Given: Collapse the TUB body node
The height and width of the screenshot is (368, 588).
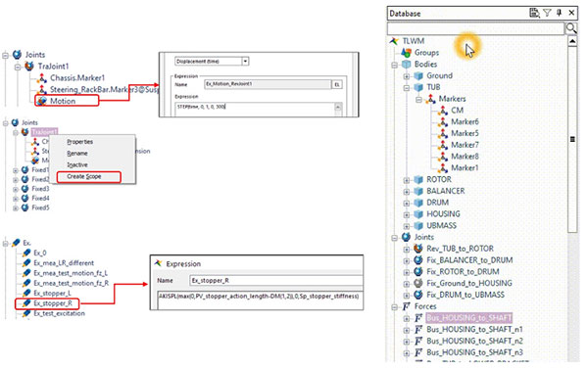Looking at the screenshot, I should [407, 88].
